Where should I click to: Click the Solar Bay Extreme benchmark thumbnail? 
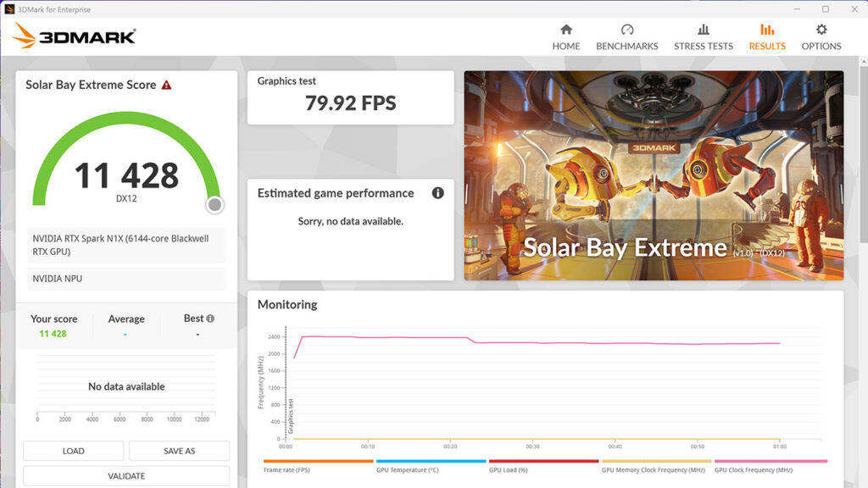pos(654,175)
